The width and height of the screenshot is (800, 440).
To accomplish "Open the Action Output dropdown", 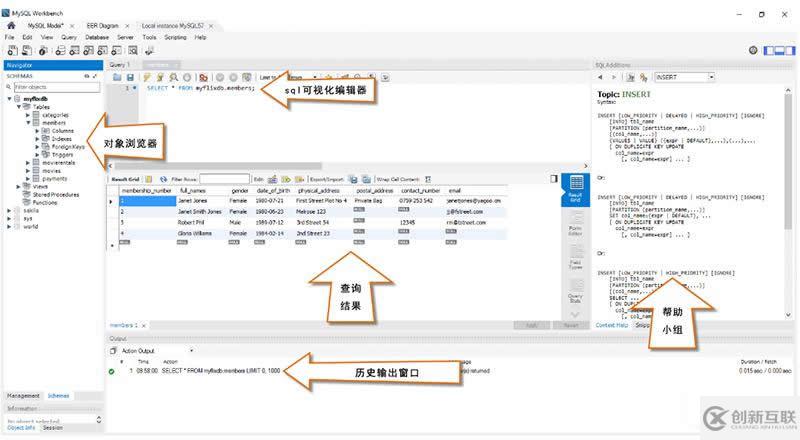I will pyautogui.click(x=191, y=351).
